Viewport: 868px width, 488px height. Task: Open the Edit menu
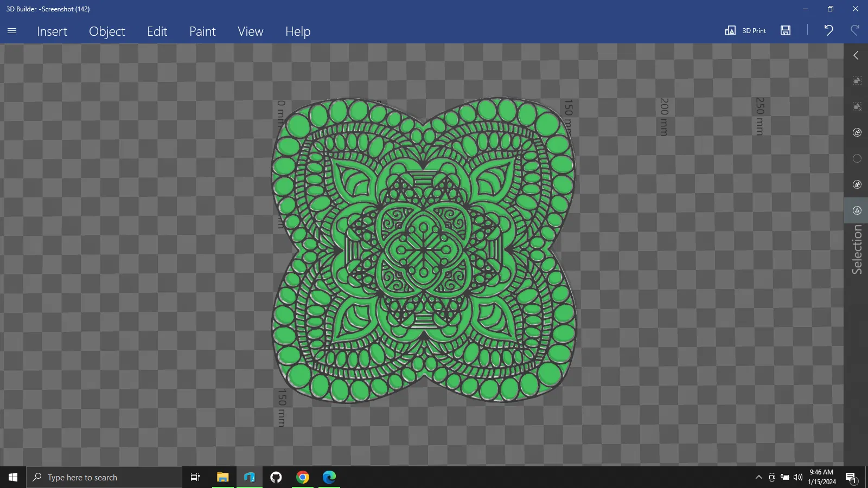(157, 31)
